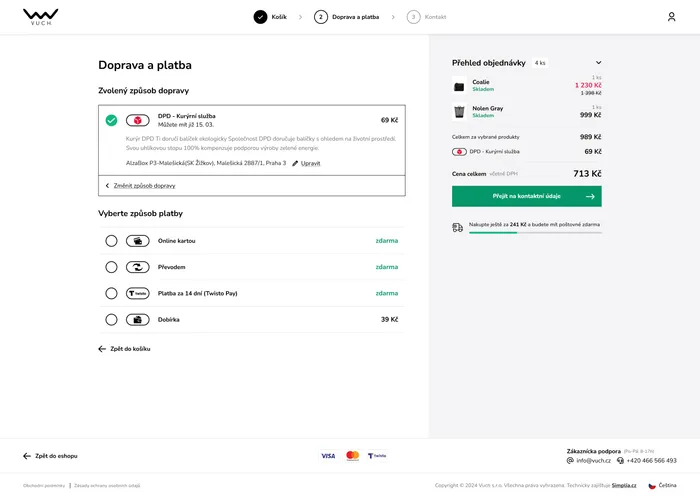Click the arrow on the green continue button

tap(590, 196)
